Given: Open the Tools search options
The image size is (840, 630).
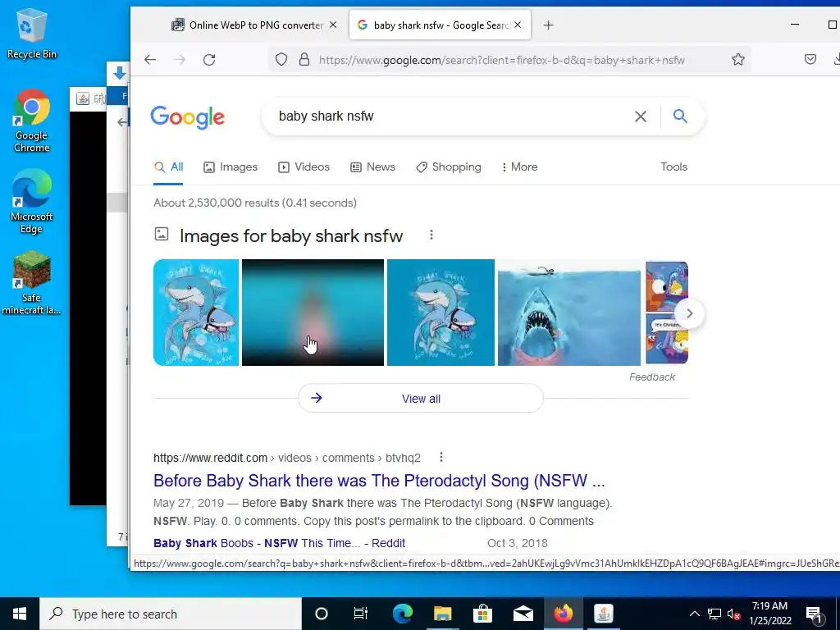Looking at the screenshot, I should point(673,167).
